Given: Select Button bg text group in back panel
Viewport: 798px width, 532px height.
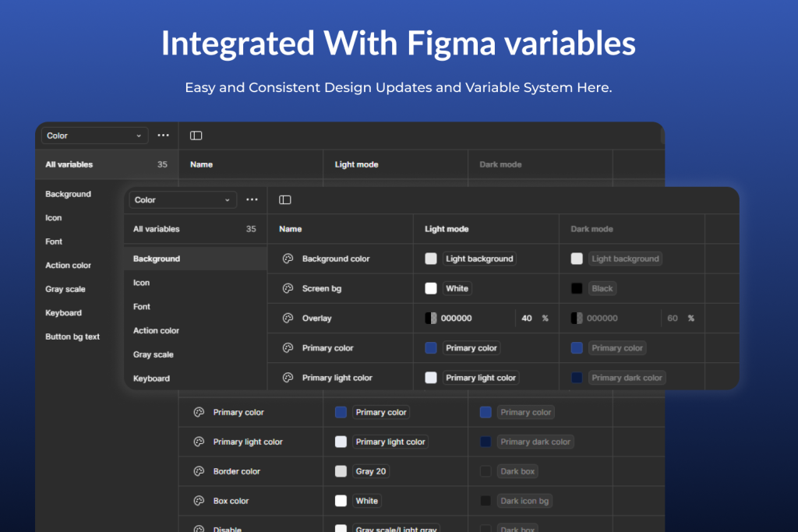Looking at the screenshot, I should pos(72,336).
